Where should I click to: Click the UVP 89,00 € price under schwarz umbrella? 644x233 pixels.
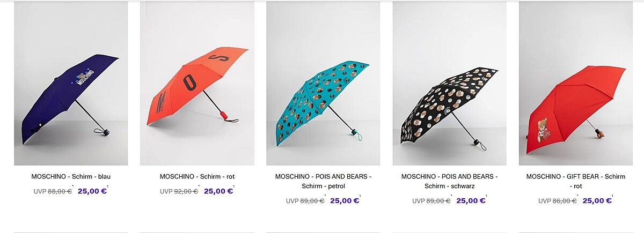pyautogui.click(x=431, y=201)
